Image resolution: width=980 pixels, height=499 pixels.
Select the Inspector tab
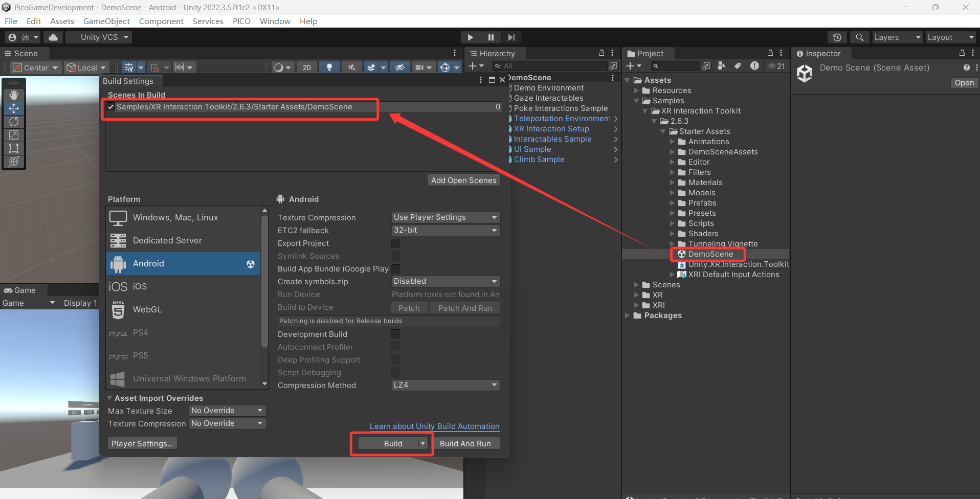(x=822, y=53)
